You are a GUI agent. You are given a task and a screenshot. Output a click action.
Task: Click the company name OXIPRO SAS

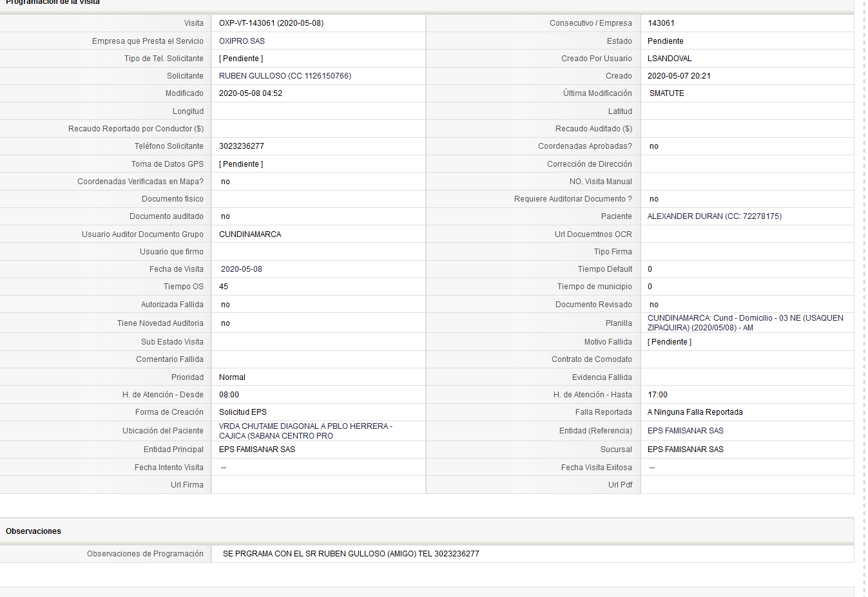coord(242,41)
